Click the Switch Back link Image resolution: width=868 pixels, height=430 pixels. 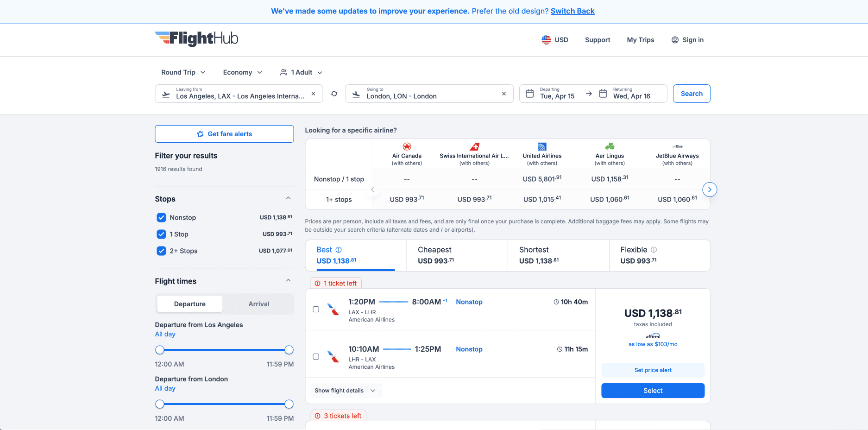click(572, 11)
